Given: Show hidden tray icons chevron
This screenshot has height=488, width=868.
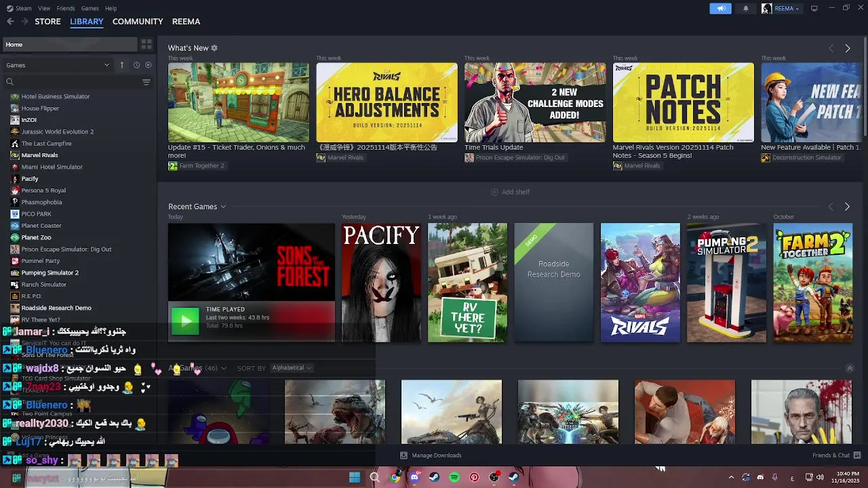Looking at the screenshot, I should pos(731,477).
